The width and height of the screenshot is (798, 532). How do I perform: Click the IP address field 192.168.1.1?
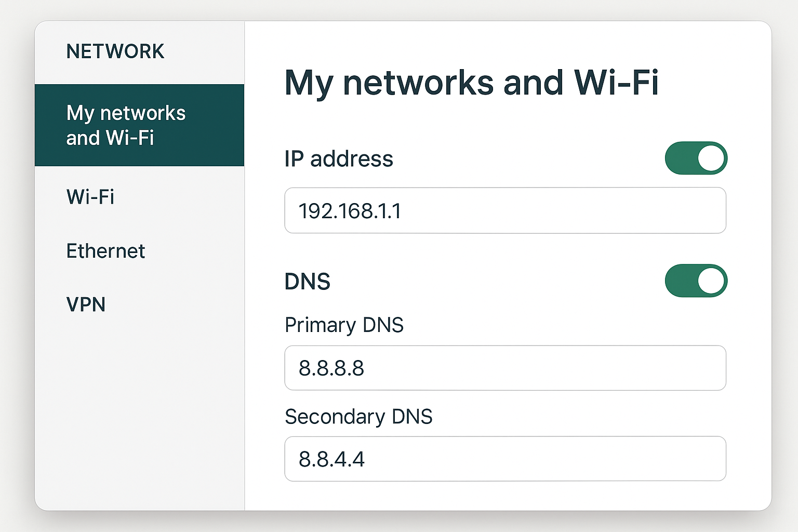click(x=505, y=210)
